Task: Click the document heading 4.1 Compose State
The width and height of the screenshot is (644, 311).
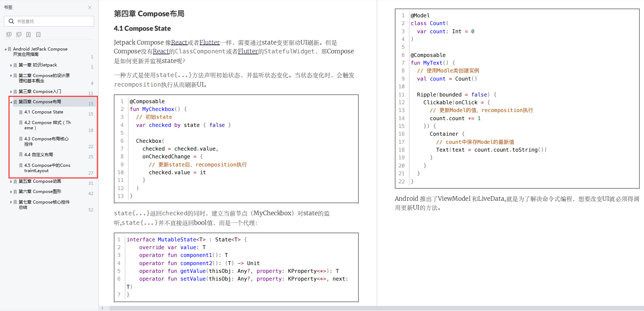Action: pos(142,29)
